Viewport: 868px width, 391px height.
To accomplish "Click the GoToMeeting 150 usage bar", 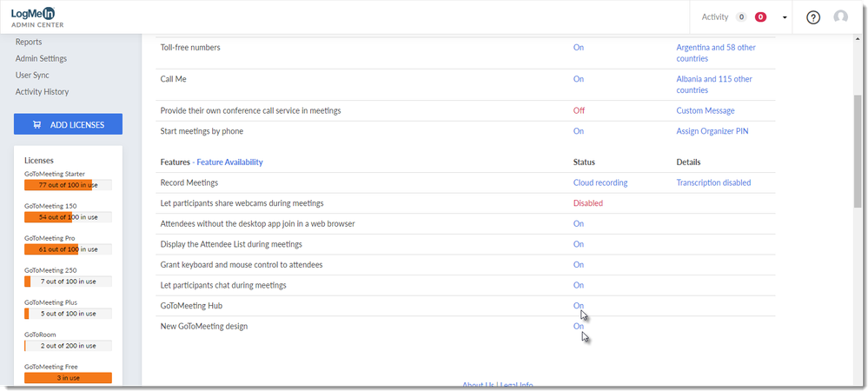I will click(68, 217).
